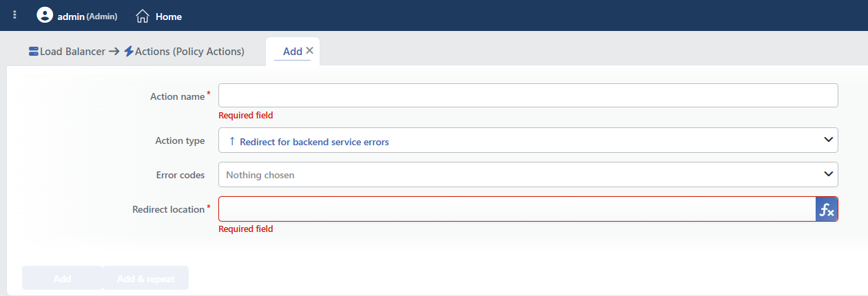Click the Load Balancer server icon
This screenshot has height=296, width=868.
tap(34, 51)
